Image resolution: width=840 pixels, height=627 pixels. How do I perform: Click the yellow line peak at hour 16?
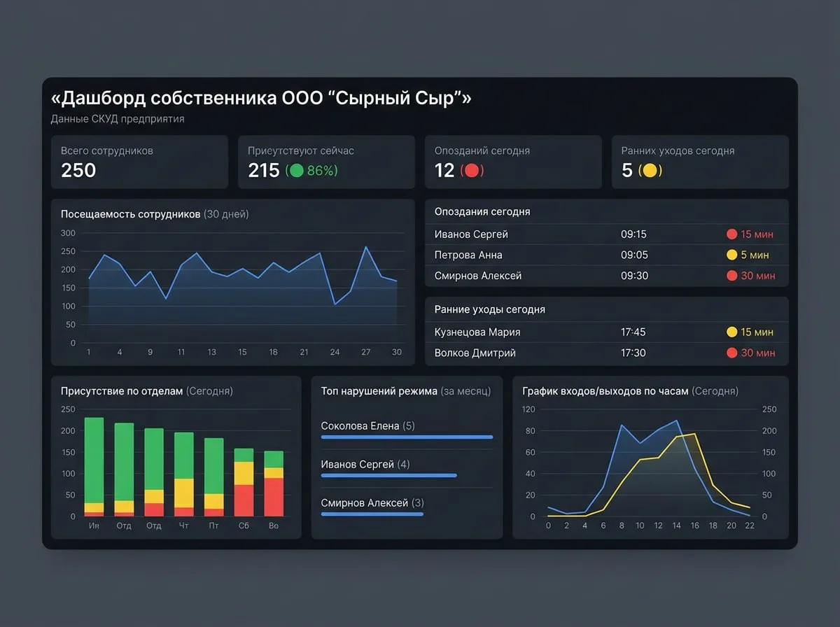[x=694, y=434]
